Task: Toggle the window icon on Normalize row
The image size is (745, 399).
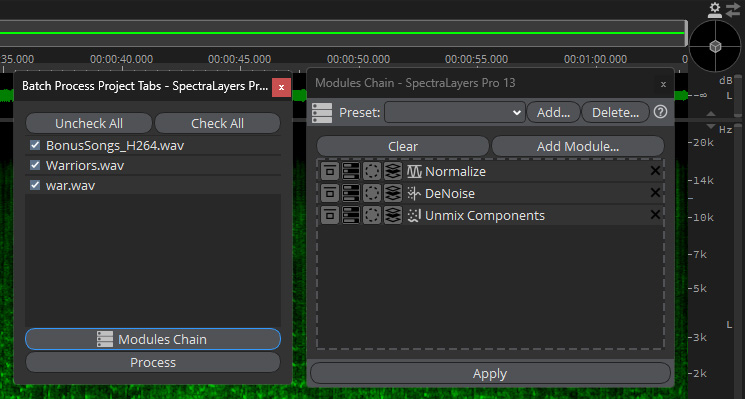Action: tap(330, 171)
